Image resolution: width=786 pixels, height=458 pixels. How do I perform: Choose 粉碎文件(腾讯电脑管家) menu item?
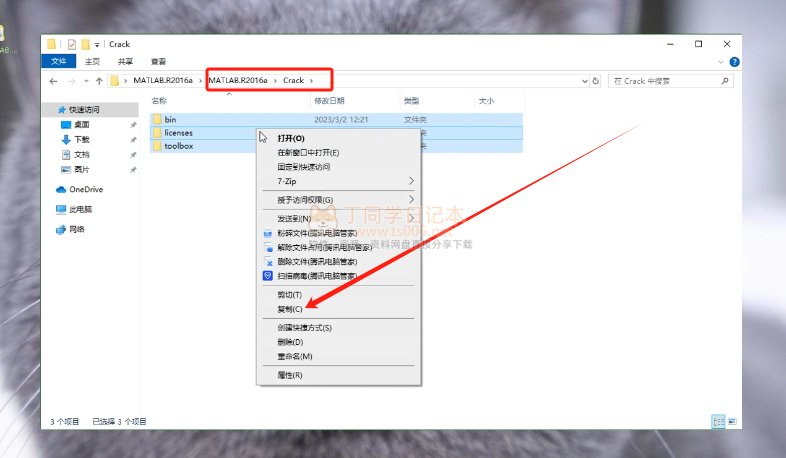coord(339,233)
